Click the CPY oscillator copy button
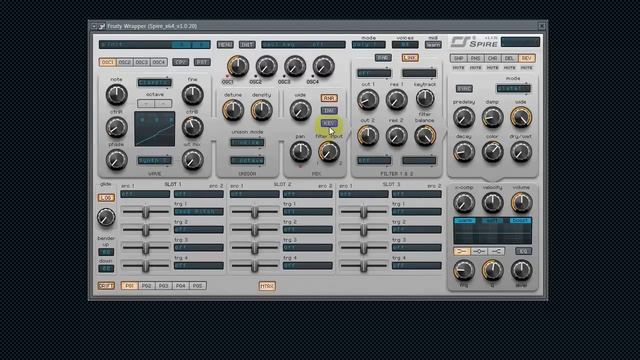The height and width of the screenshot is (360, 640). pyautogui.click(x=180, y=62)
